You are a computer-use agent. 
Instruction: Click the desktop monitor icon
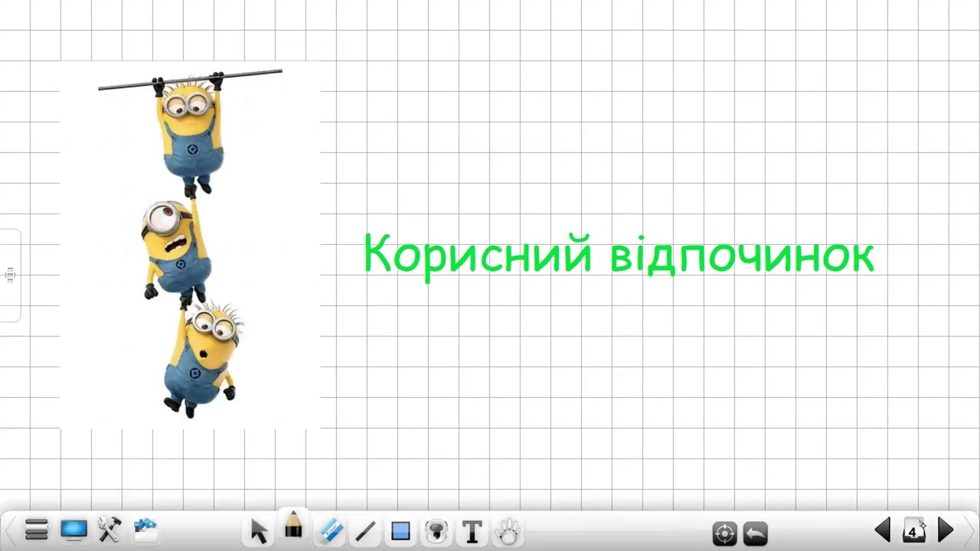click(73, 530)
